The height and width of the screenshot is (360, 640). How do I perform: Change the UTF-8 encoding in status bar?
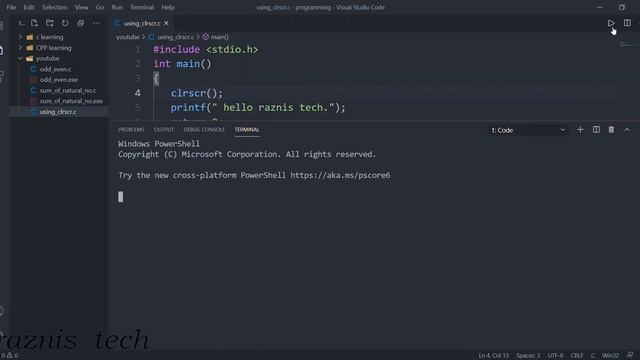(x=555, y=355)
